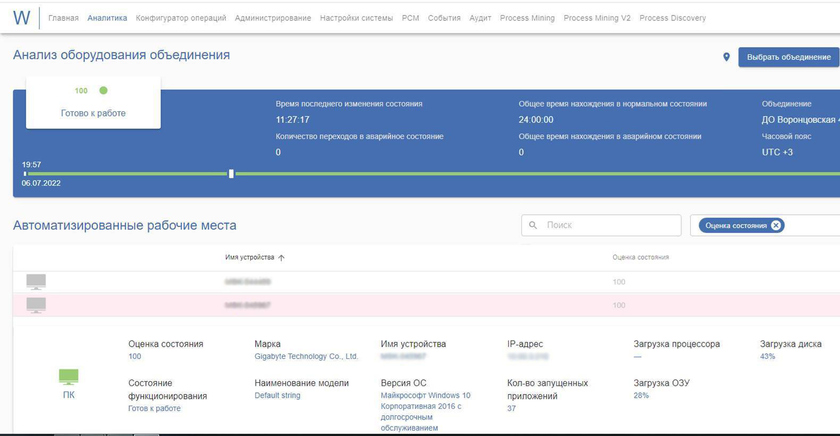Click the Готово к работе status card
Image resolution: width=840 pixels, height=436 pixels.
(93, 103)
